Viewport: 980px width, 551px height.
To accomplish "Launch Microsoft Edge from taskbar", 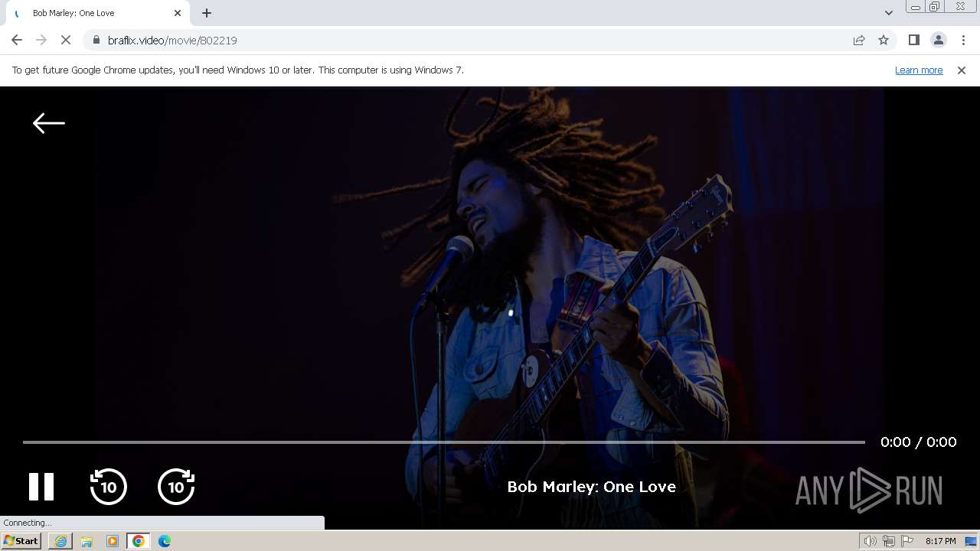I will coord(164,541).
